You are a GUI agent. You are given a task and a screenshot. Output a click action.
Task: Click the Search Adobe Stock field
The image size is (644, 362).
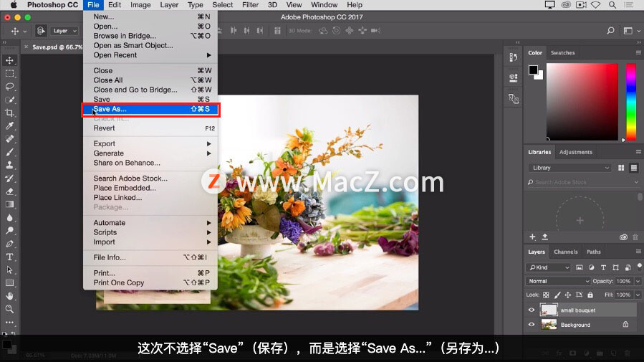point(583,182)
